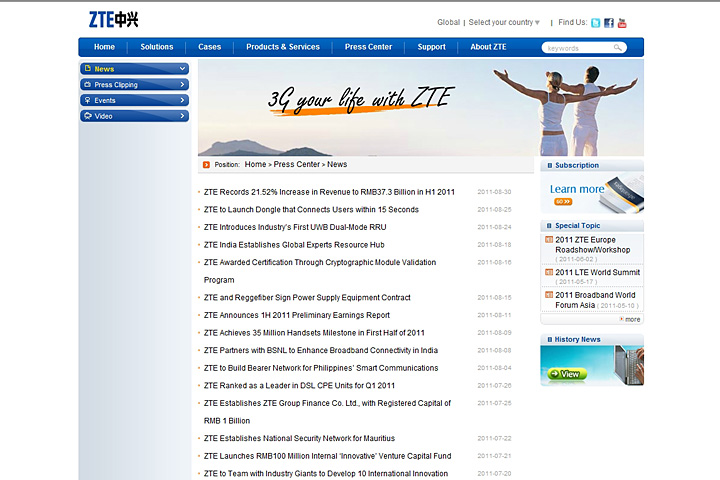The image size is (720, 480).
Task: Click the orange GO subscription button
Action: click(x=561, y=201)
